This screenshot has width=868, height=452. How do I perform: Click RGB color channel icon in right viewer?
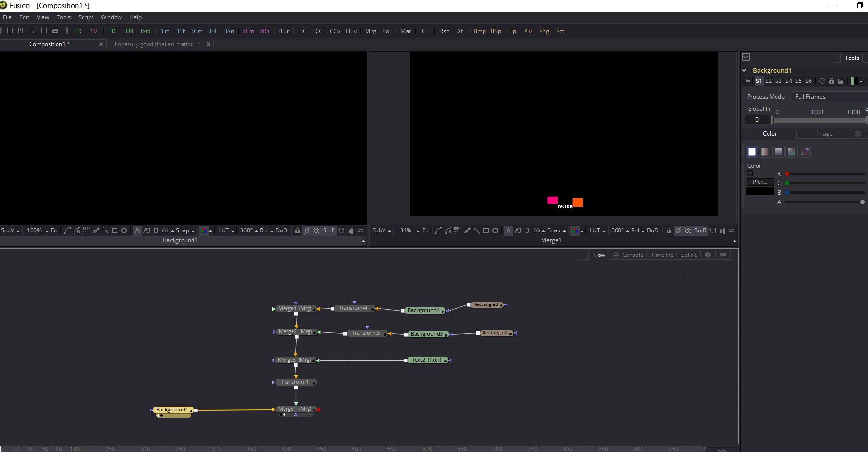click(575, 230)
